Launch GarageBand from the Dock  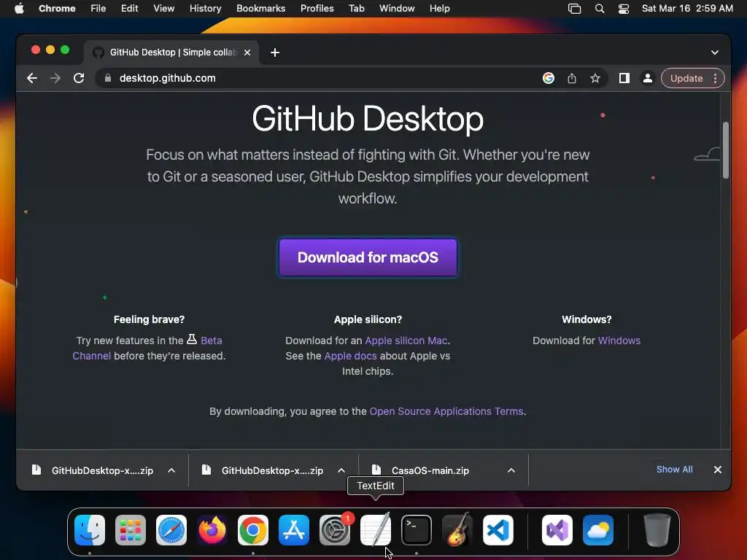pos(457,530)
